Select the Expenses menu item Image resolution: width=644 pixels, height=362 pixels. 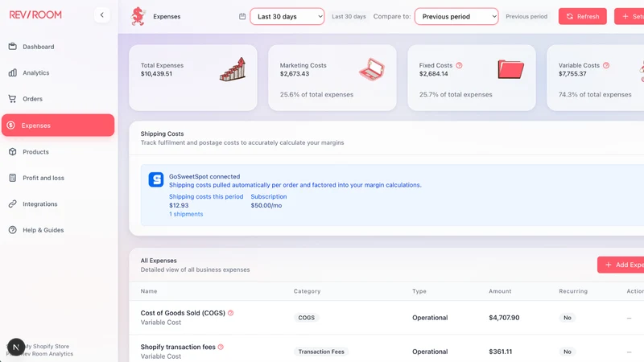58,125
